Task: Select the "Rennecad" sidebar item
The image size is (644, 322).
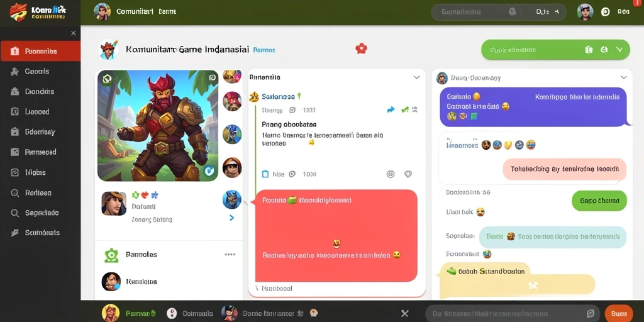Action: pos(40,152)
